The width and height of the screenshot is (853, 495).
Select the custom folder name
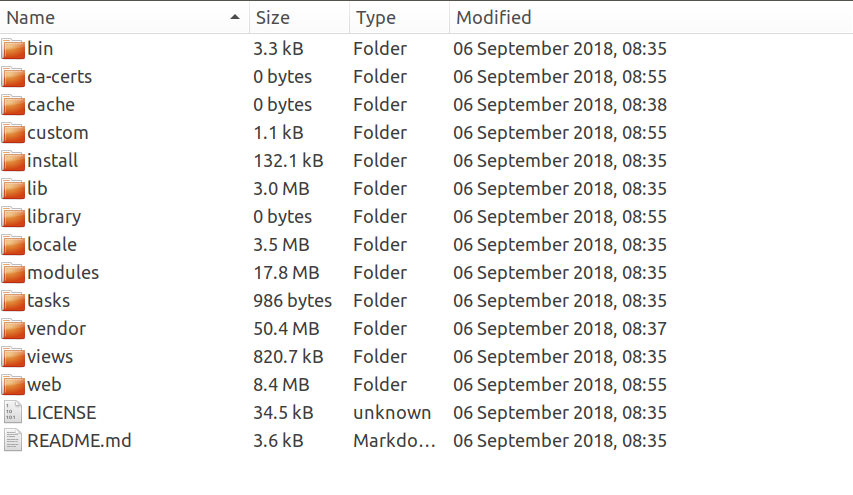(x=58, y=133)
